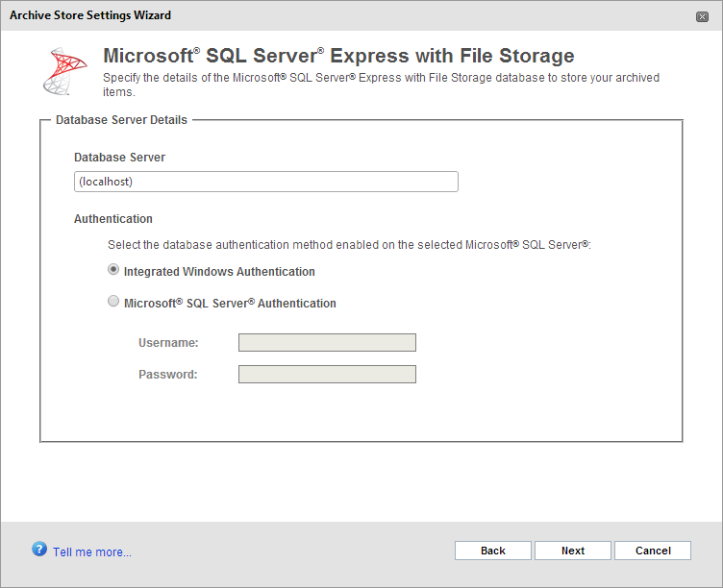Click the Username input box

click(327, 343)
